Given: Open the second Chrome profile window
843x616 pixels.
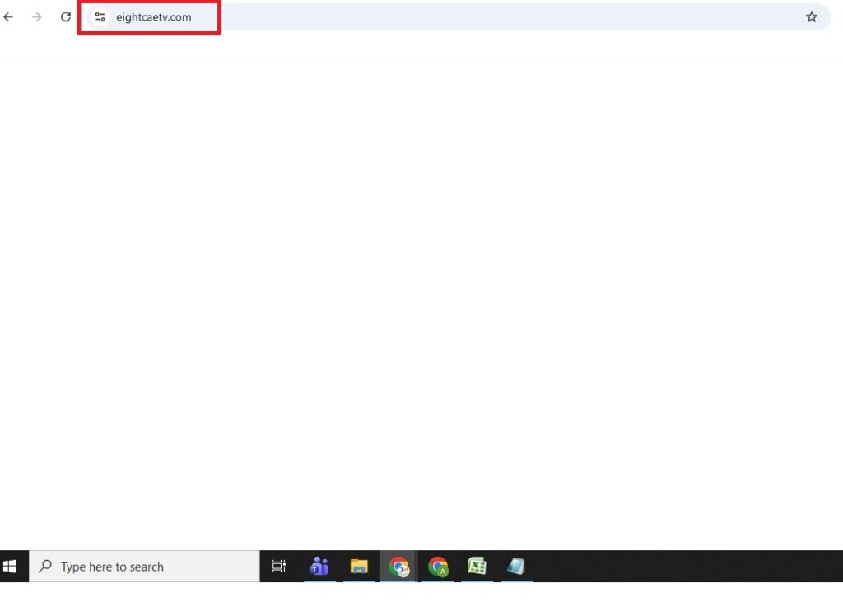Looking at the screenshot, I should tap(438, 567).
